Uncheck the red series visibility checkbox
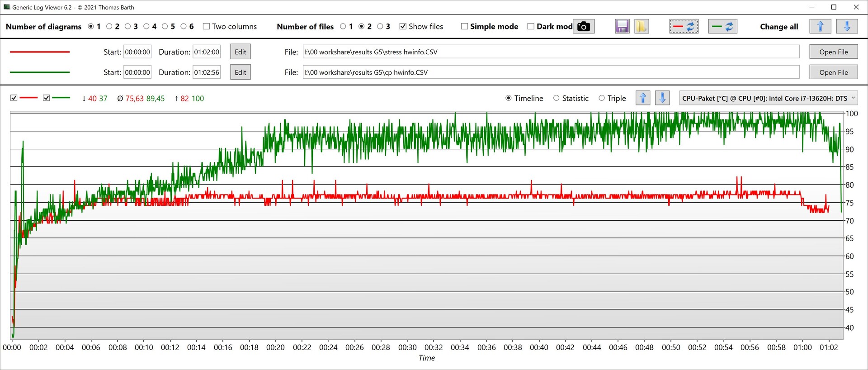Screen dimensions: 868x370 (x=14, y=98)
